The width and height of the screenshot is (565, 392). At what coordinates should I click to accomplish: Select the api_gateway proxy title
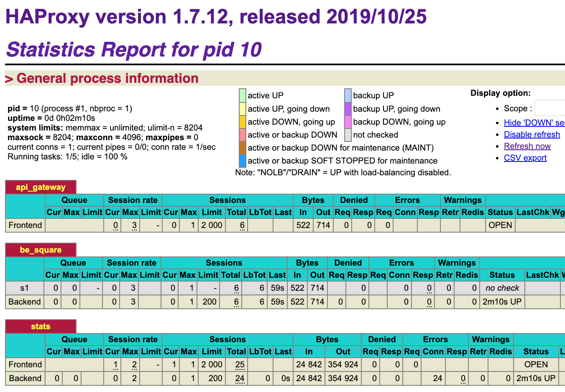tap(41, 187)
